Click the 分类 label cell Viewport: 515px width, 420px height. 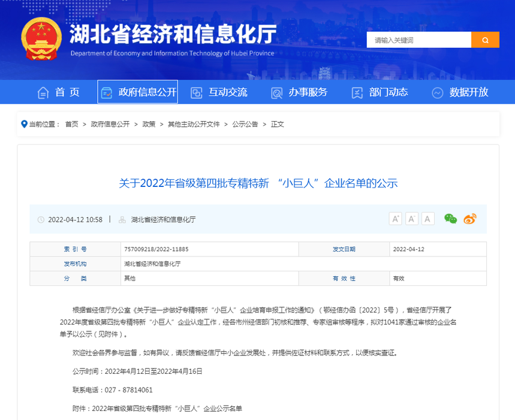click(75, 278)
